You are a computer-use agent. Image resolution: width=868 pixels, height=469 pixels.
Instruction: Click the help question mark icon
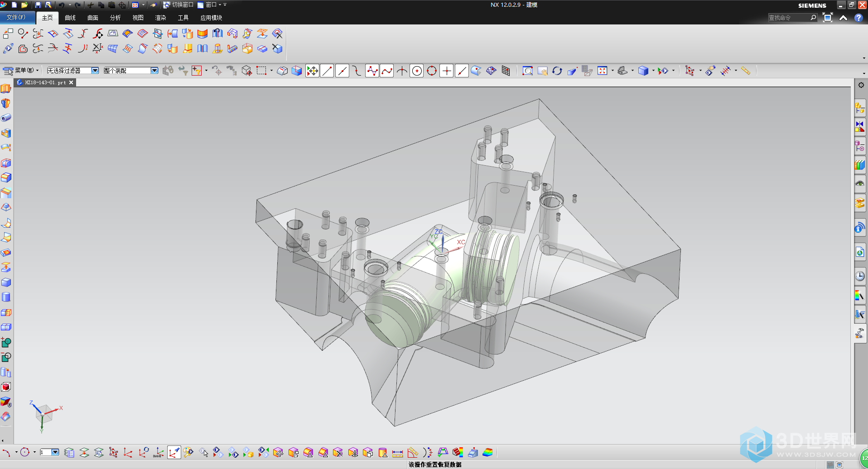[858, 18]
